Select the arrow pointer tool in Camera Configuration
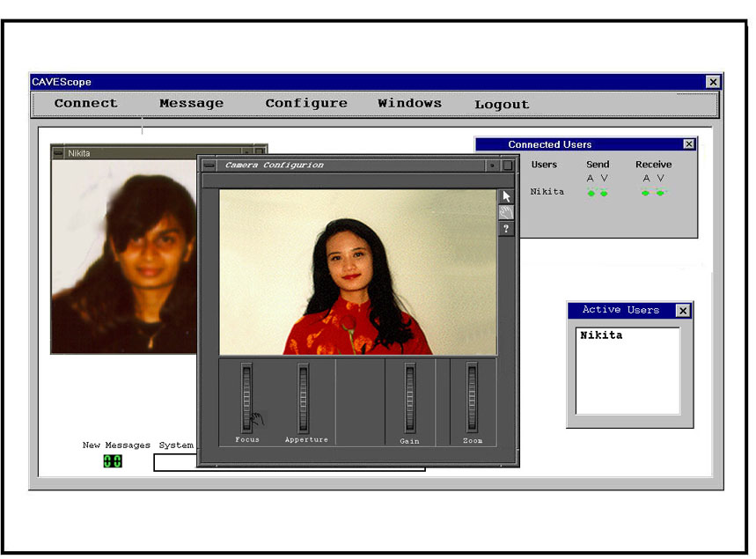This screenshot has height=559, width=756. pos(506,196)
